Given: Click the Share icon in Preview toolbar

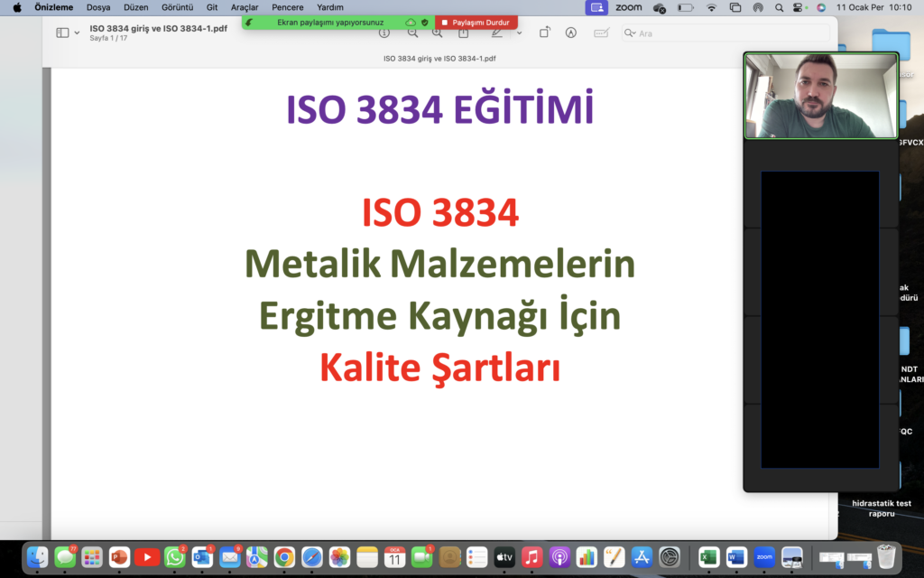Looking at the screenshot, I should [463, 33].
